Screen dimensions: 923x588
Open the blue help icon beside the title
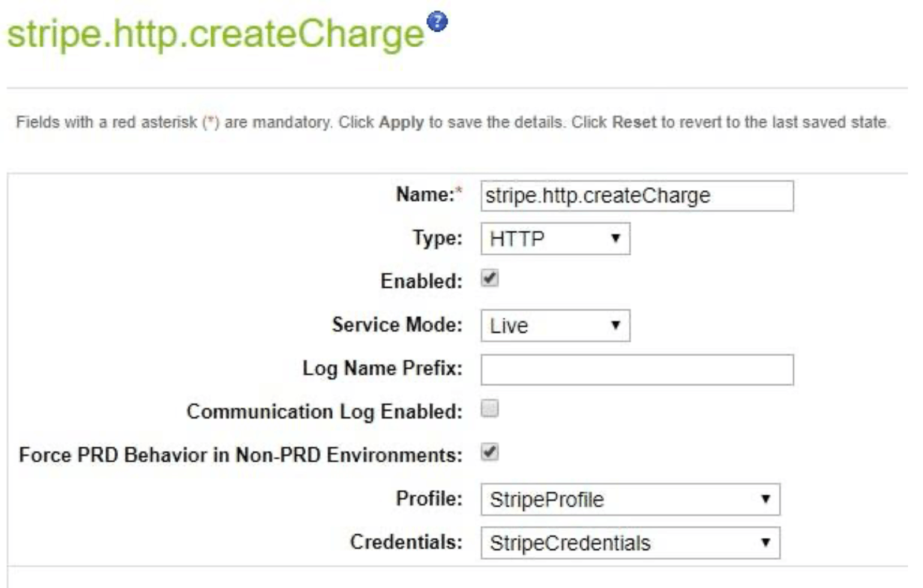[437, 22]
